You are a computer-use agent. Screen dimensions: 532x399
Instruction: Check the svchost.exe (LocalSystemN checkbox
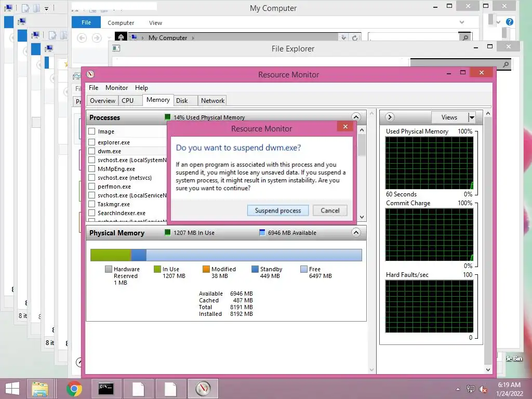tap(91, 159)
